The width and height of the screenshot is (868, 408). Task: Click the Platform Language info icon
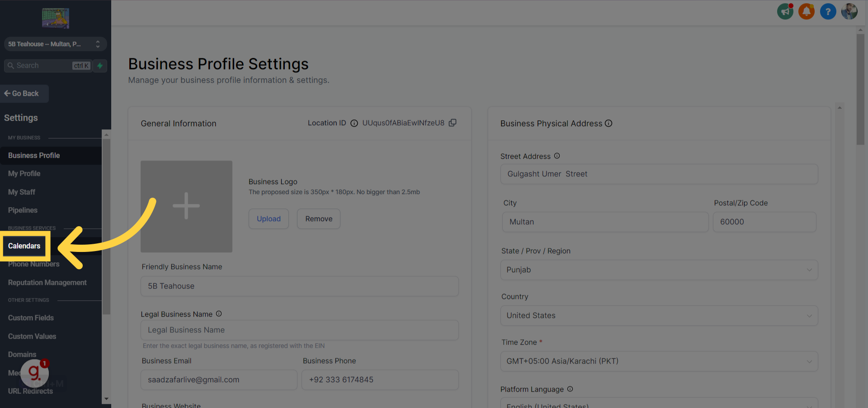[570, 389]
